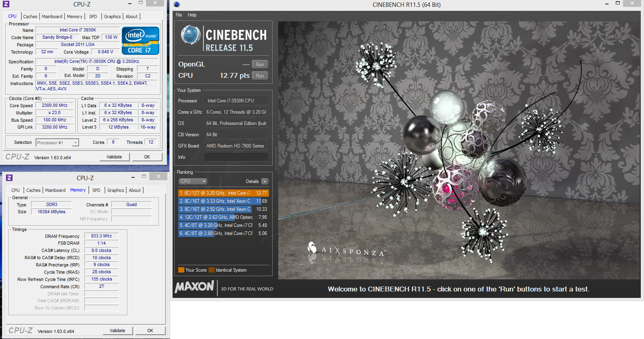Click the CAS# Latency value 9.0 clocks
Viewport: 644px width, 339px height.
pos(101,251)
